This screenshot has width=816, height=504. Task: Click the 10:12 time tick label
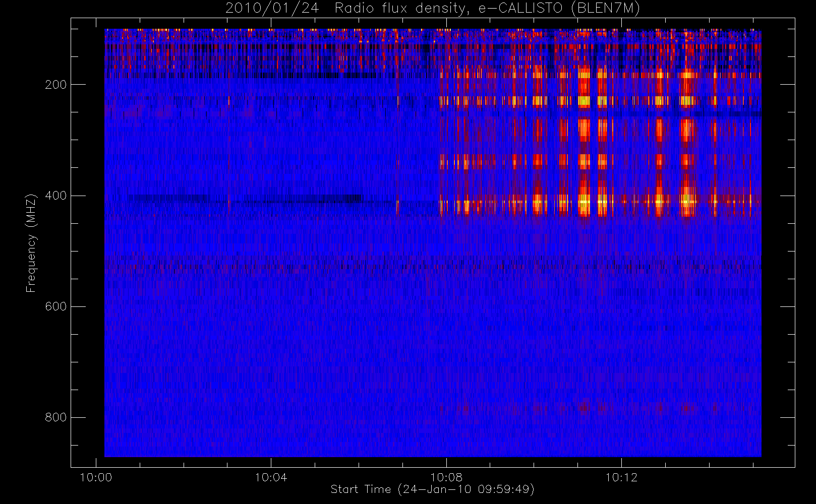coord(621,477)
